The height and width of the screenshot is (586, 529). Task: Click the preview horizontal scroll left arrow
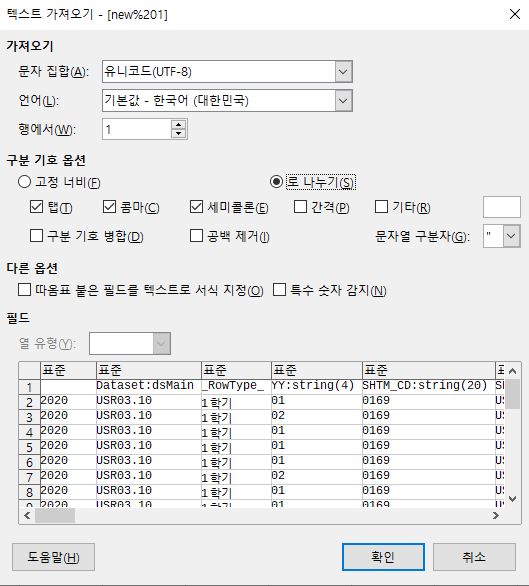(x=27, y=515)
